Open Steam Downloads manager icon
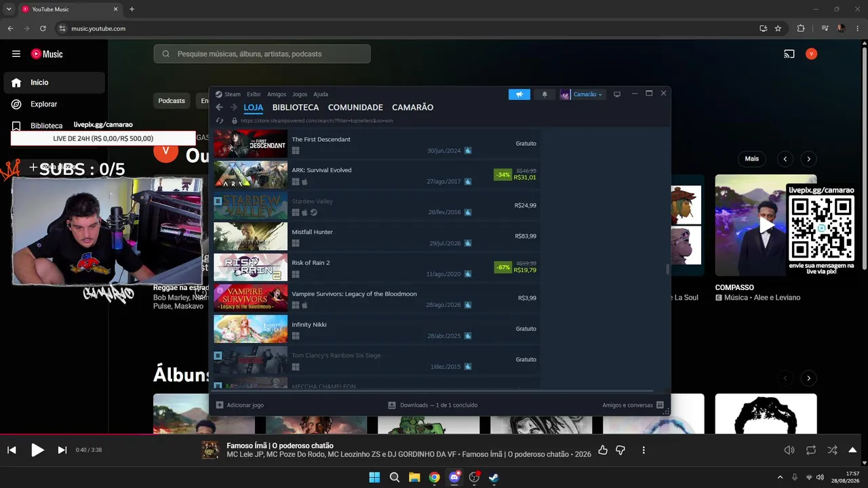 [x=392, y=405]
